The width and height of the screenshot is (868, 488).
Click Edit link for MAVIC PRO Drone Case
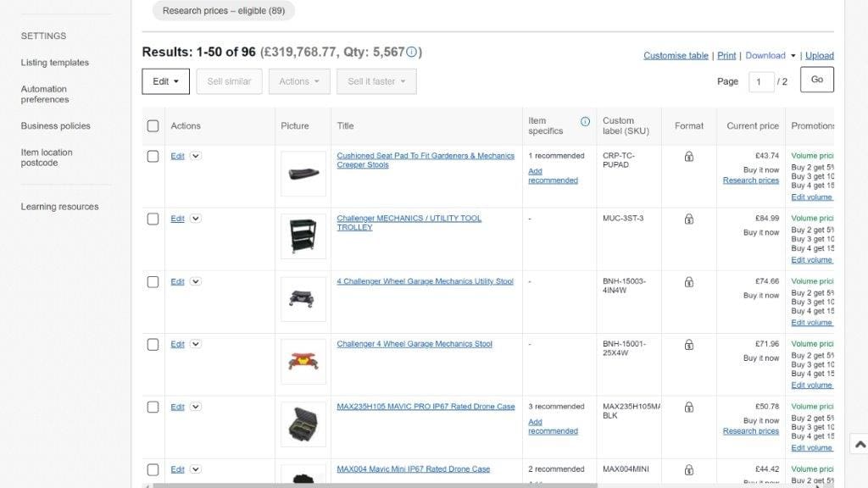coord(177,408)
